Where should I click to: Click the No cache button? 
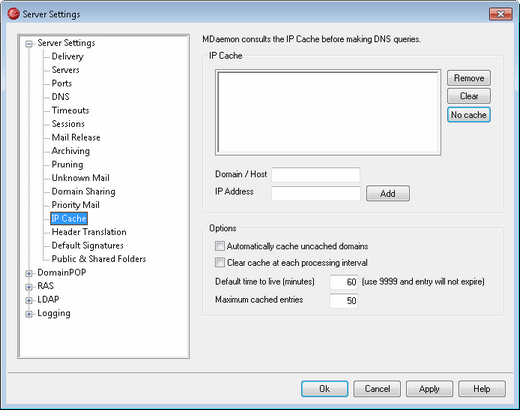point(469,115)
